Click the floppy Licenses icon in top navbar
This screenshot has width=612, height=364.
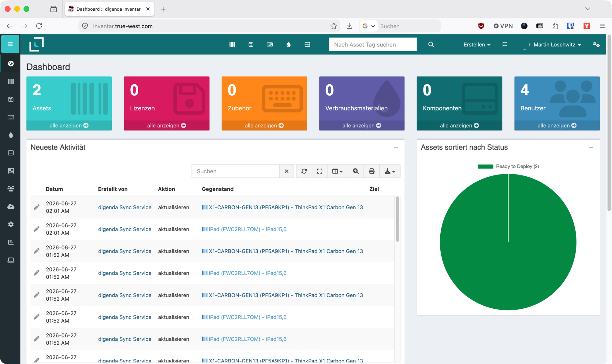251,45
